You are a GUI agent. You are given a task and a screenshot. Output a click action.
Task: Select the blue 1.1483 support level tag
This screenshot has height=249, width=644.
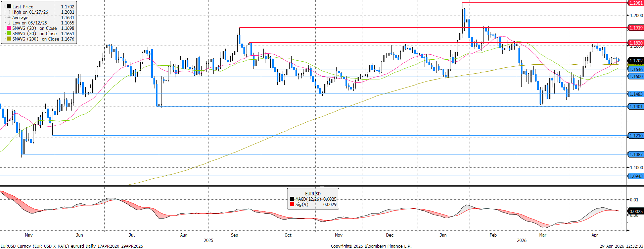635,94
